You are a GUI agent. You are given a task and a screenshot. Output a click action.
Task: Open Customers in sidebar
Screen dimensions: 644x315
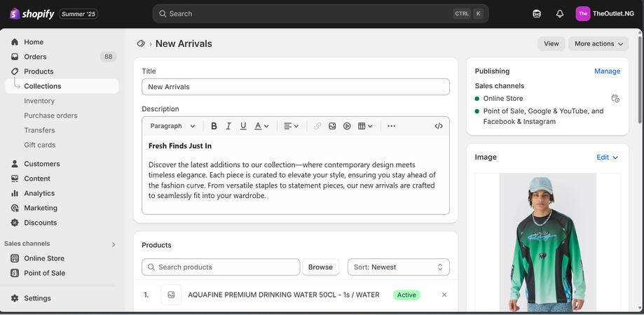[42, 164]
